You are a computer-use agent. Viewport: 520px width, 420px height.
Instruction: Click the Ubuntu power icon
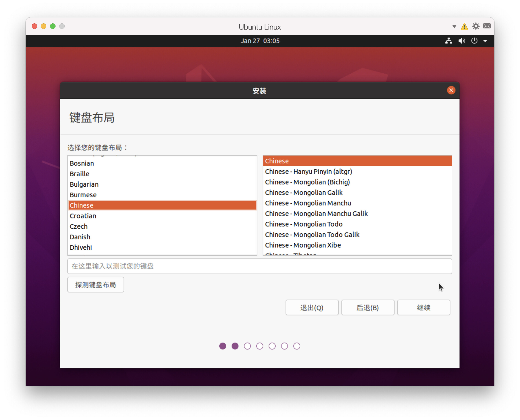pyautogui.click(x=474, y=41)
